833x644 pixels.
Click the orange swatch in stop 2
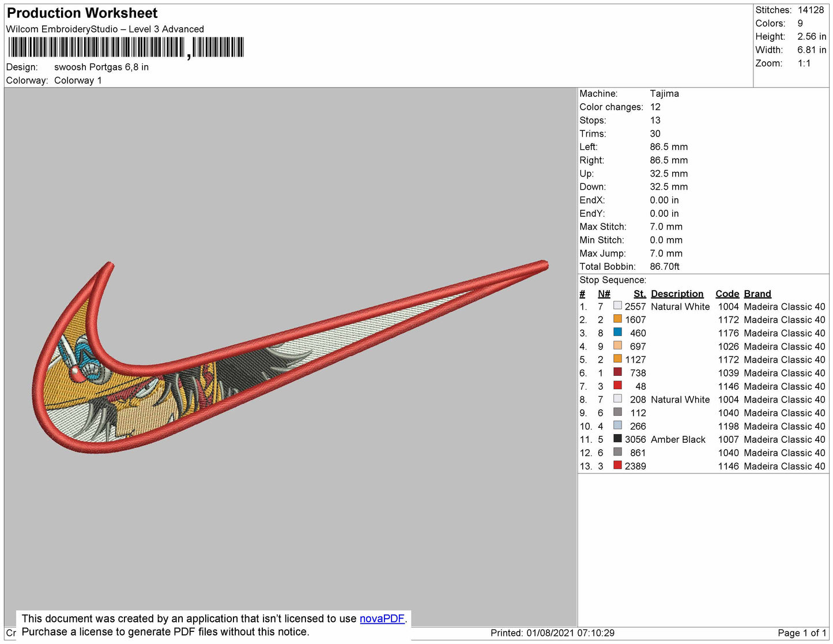[x=617, y=319]
